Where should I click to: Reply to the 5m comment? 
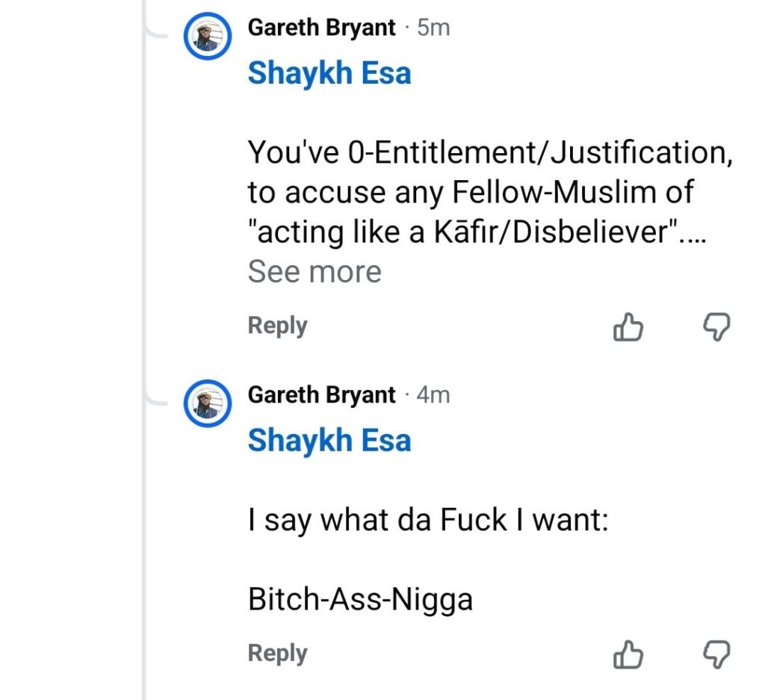(277, 326)
